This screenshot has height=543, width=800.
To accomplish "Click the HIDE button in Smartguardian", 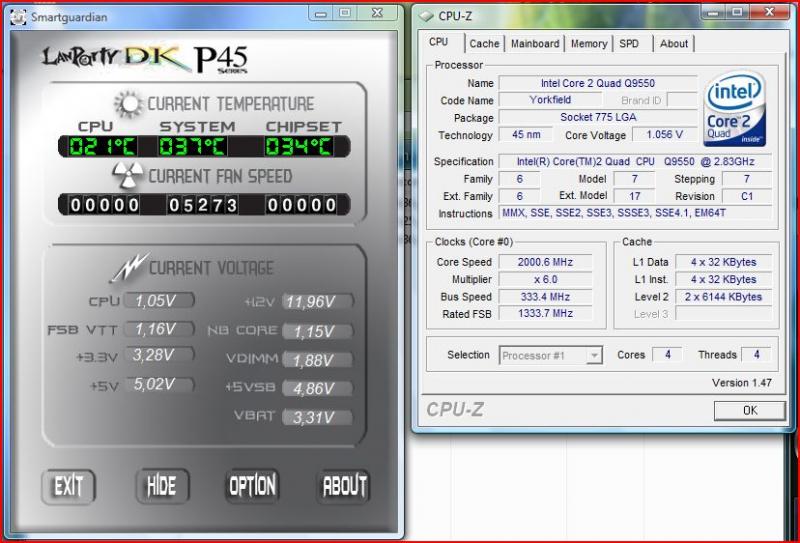I will click(162, 486).
